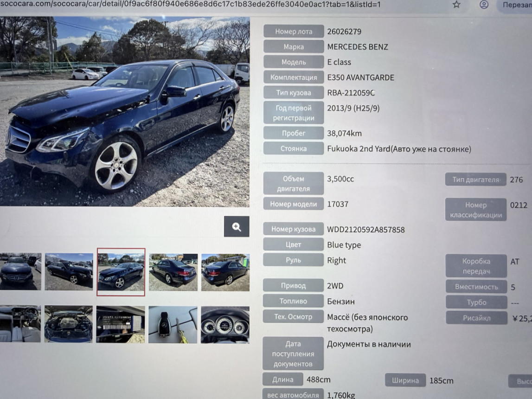Click the Дата поступления документов label

293,354
